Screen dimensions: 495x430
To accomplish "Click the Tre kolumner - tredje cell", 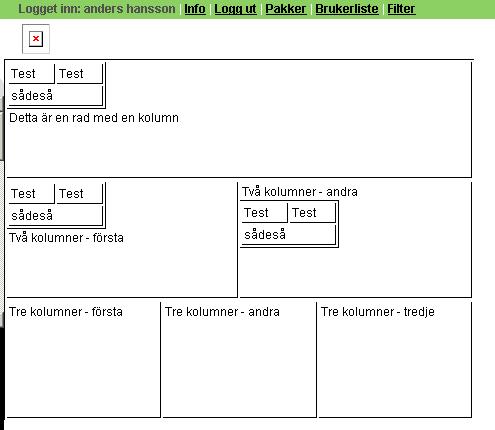I will point(395,360).
